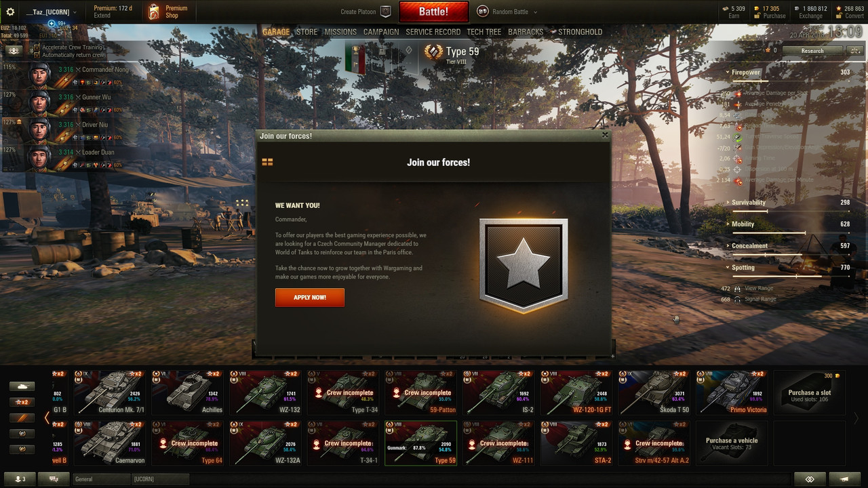Open the contacts list button
Viewport: 868px width, 488px height.
pos(20,479)
